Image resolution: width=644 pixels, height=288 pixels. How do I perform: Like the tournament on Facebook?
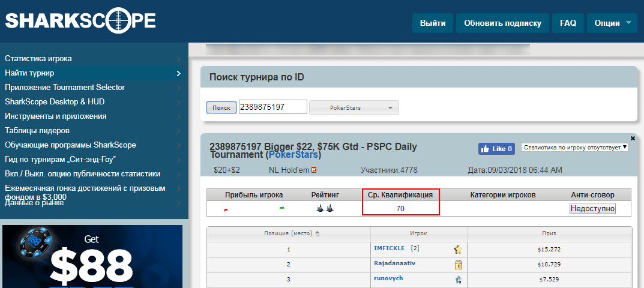pyautogui.click(x=496, y=149)
